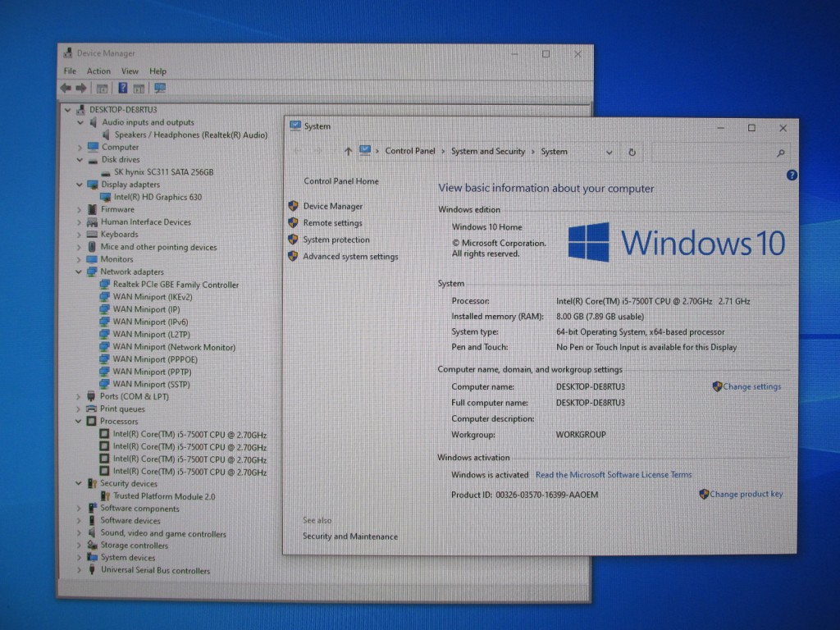Maximize the System window

tap(751, 128)
